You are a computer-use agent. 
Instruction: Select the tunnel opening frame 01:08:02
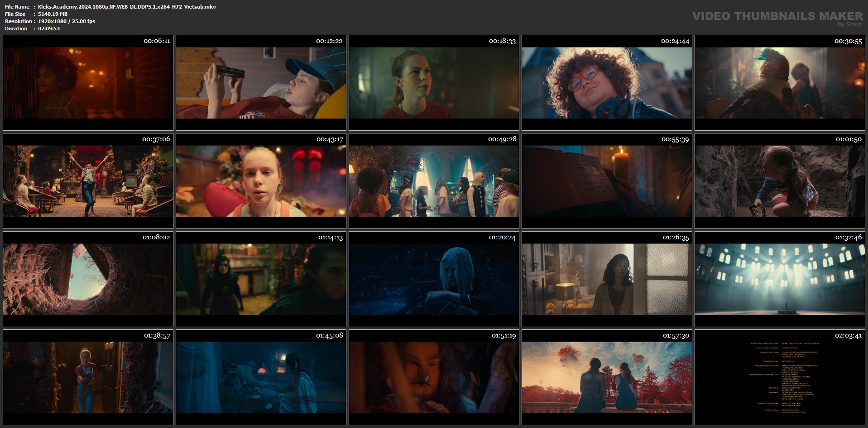click(88, 279)
